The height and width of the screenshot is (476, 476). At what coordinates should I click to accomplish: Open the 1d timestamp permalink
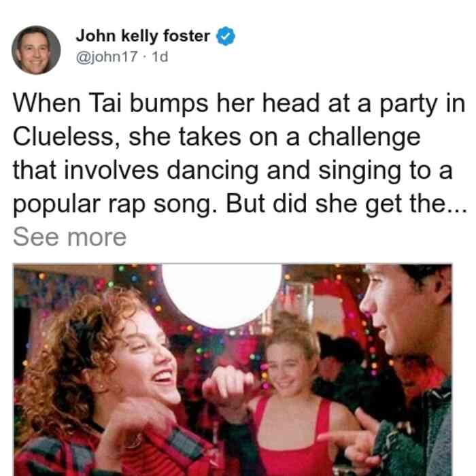[160, 56]
